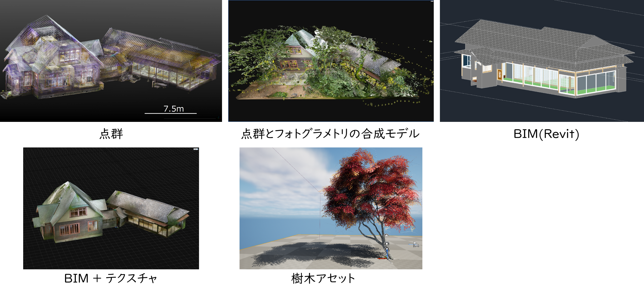Image resolution: width=644 pixels, height=294 pixels.
Task: Click the blue Z-axis gizmo arrow
Action: (x=387, y=254)
